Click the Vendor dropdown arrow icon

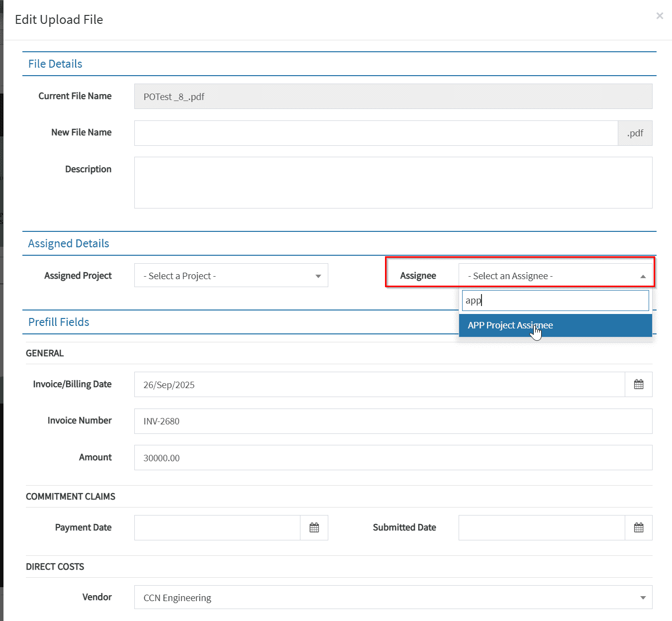coord(643,598)
